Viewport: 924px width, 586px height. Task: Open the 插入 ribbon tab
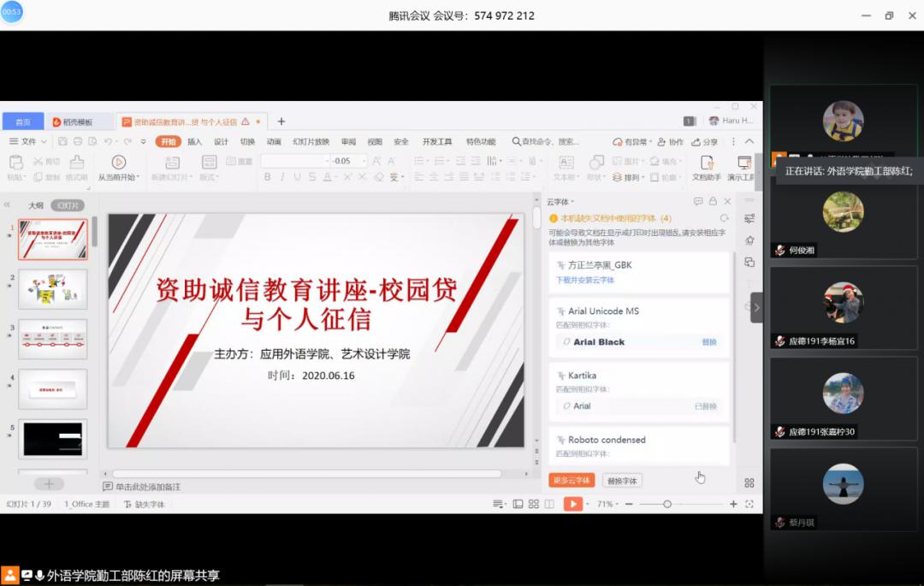(x=194, y=142)
